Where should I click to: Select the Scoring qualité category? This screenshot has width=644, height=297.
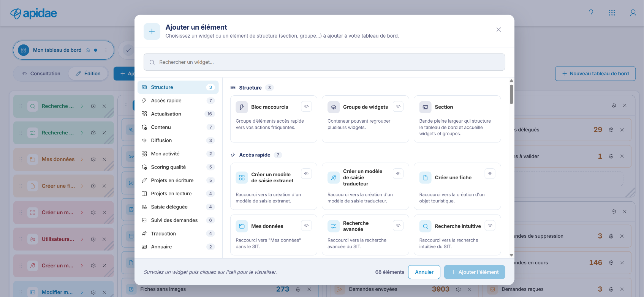(x=178, y=167)
